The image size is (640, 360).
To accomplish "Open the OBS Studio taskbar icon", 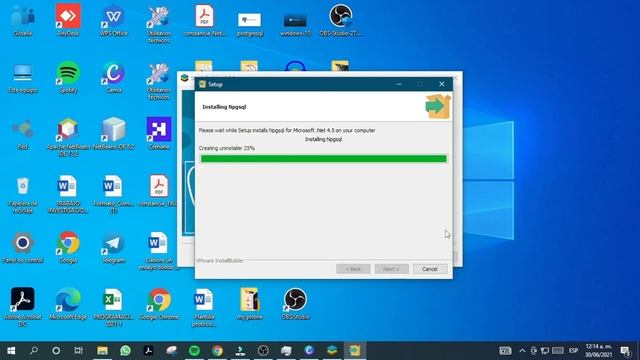I will click(263, 351).
